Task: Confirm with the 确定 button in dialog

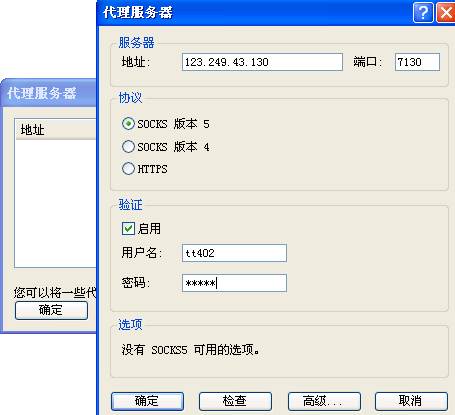Action: click(147, 401)
